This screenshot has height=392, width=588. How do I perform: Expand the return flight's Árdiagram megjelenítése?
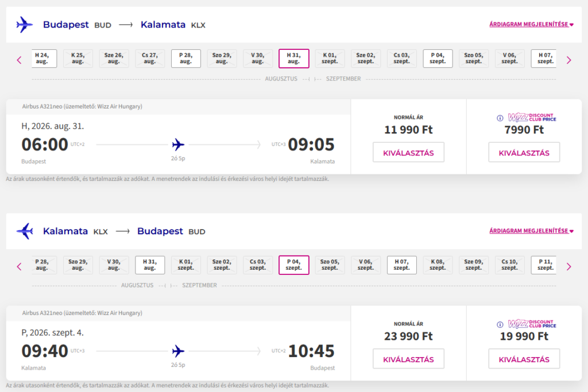[531, 231]
